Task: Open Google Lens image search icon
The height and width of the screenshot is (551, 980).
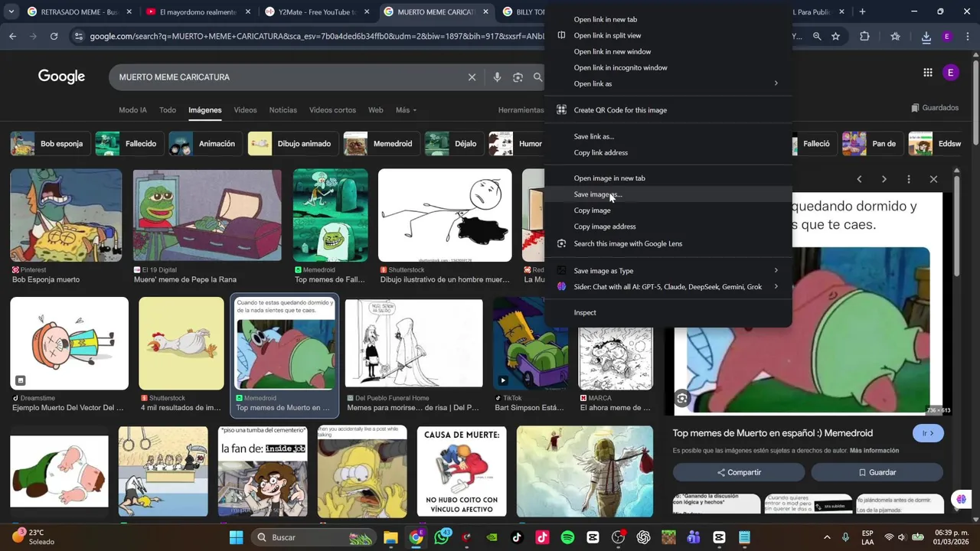Action: 518,77
